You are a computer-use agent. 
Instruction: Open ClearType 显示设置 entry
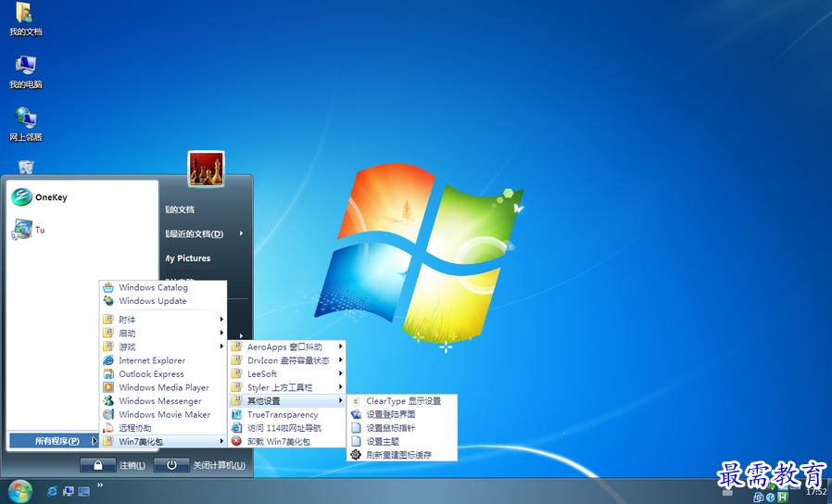(402, 401)
